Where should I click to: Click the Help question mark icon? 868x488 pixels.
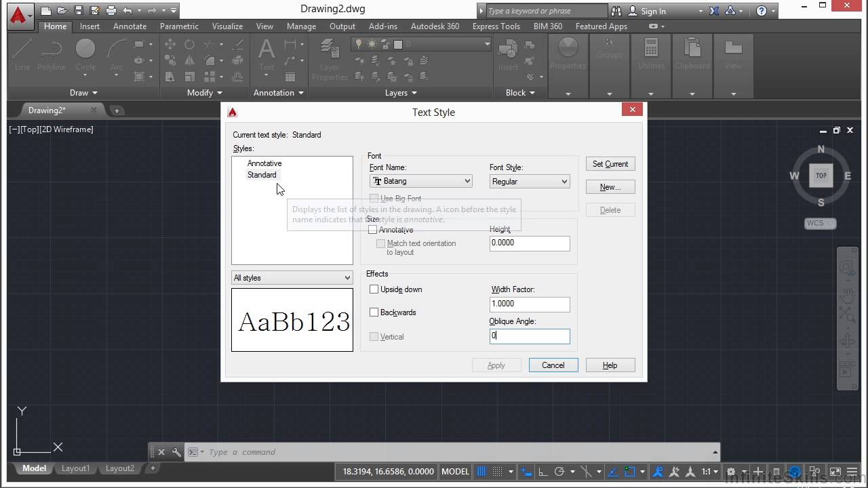pos(761,11)
